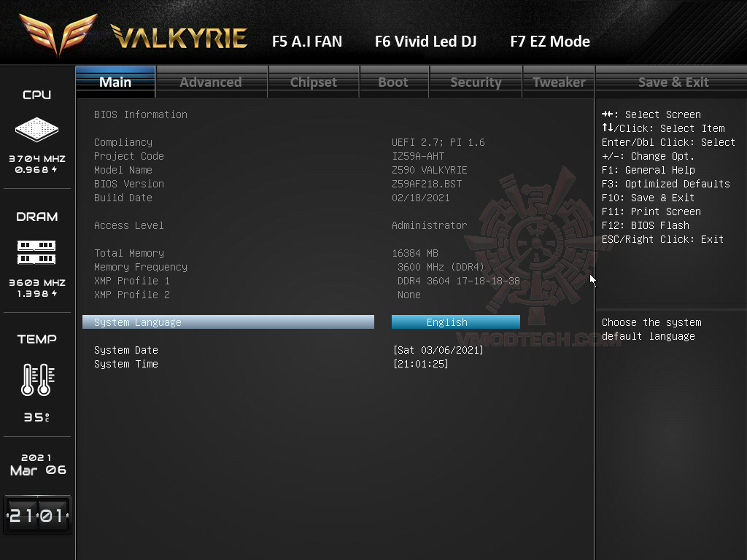The width and height of the screenshot is (747, 560).
Task: Click the F11: Print Screen hint
Action: coord(651,211)
